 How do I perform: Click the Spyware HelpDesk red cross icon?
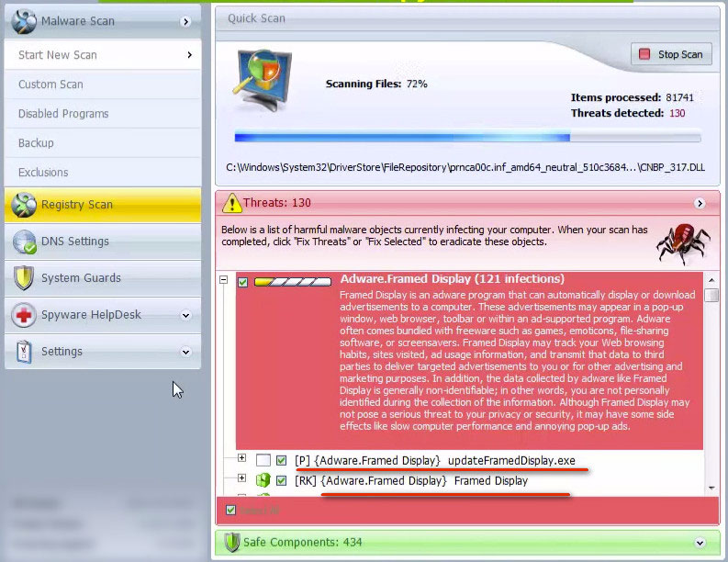pos(24,315)
